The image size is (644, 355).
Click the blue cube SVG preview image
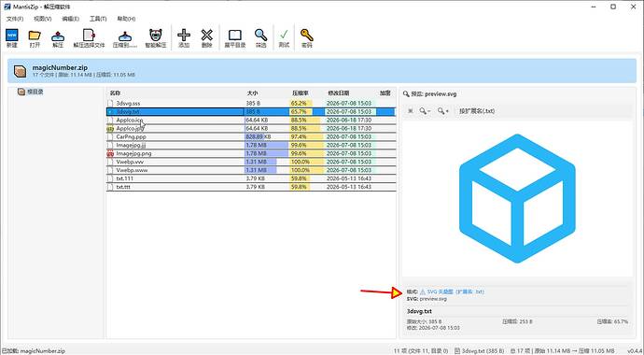click(x=517, y=198)
